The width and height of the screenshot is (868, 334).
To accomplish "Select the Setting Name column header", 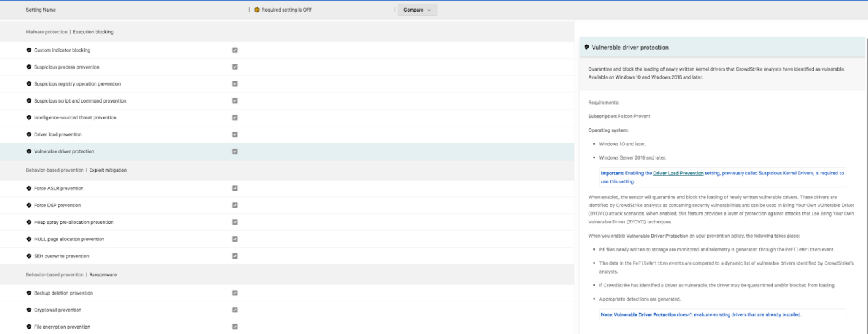I will (x=41, y=10).
